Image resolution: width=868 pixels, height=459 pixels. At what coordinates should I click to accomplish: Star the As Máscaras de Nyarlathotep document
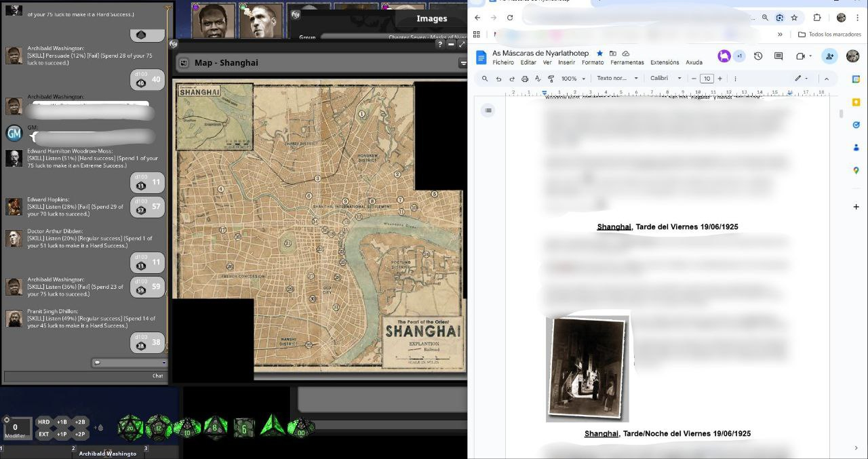(599, 53)
